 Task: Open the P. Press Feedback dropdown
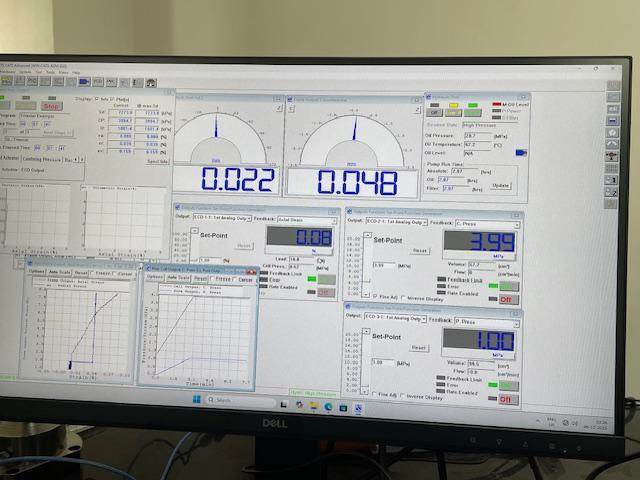click(x=487, y=322)
